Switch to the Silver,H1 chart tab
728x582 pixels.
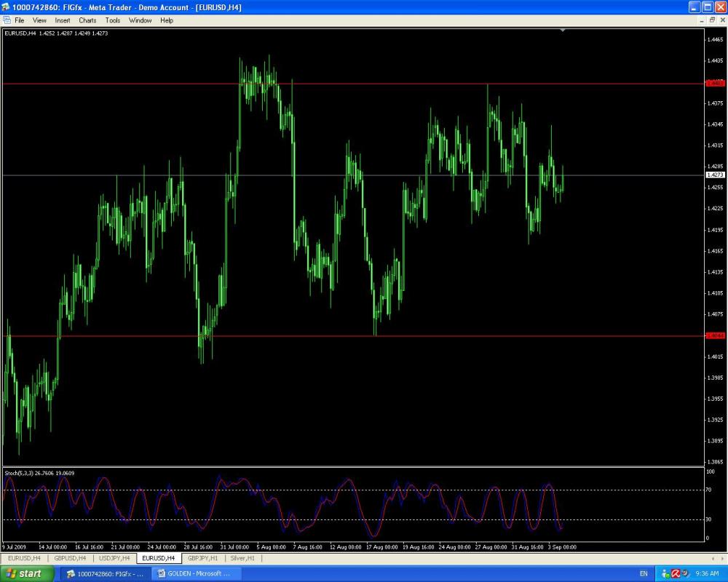coord(242,558)
